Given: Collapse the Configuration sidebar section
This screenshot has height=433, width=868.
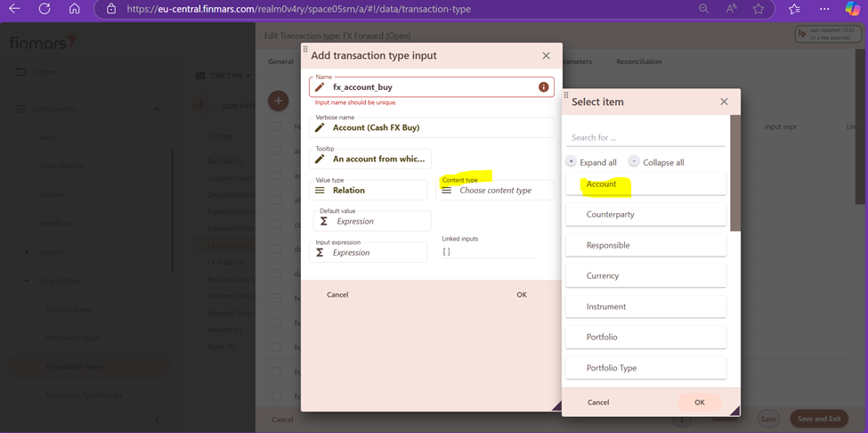Looking at the screenshot, I should coord(157,109).
